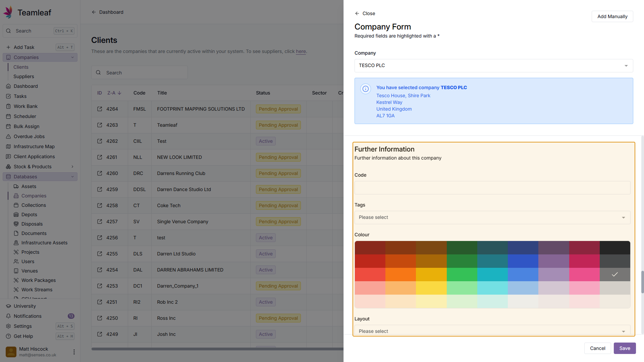
Task: Click the purple Save button
Action: pos(625,348)
